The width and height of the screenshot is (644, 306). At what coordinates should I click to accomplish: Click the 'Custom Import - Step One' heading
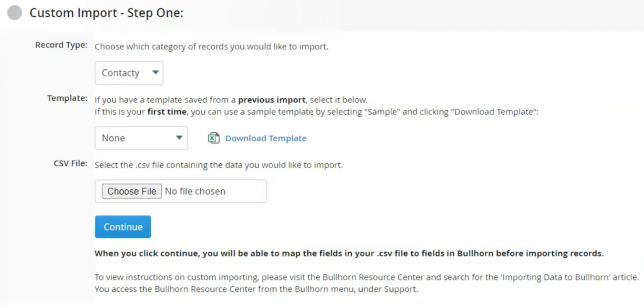[x=106, y=13]
